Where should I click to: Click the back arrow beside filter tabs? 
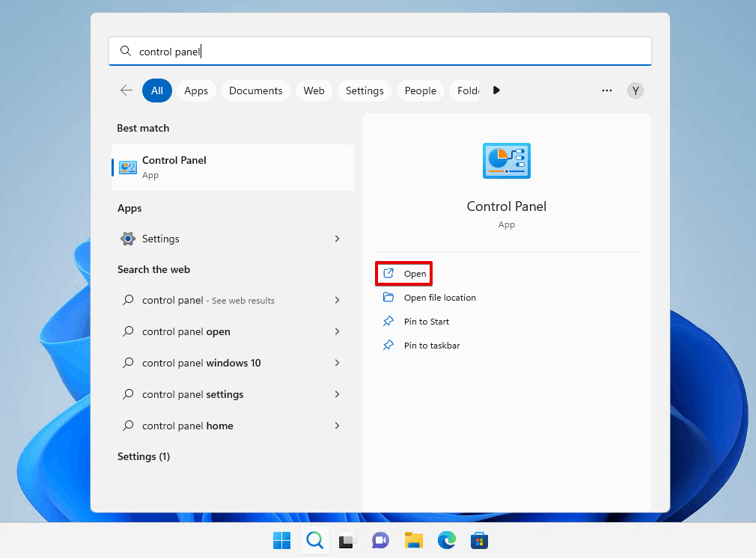coord(126,90)
